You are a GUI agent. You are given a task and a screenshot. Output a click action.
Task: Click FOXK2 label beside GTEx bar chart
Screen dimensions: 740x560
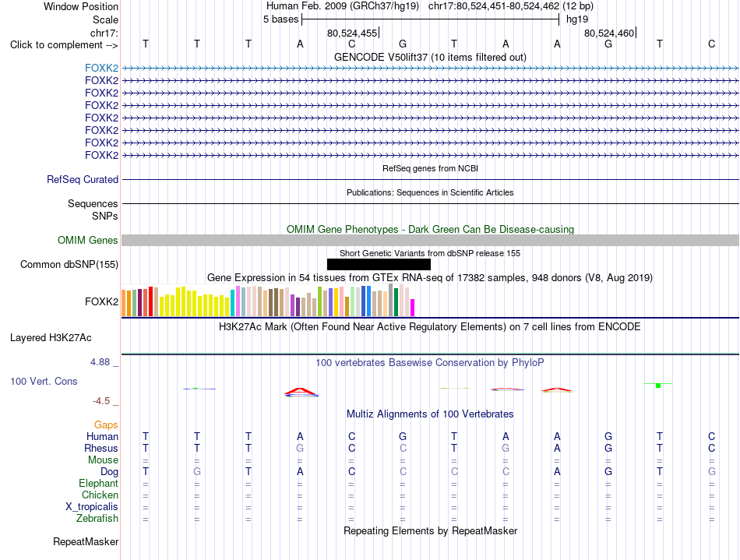101,301
